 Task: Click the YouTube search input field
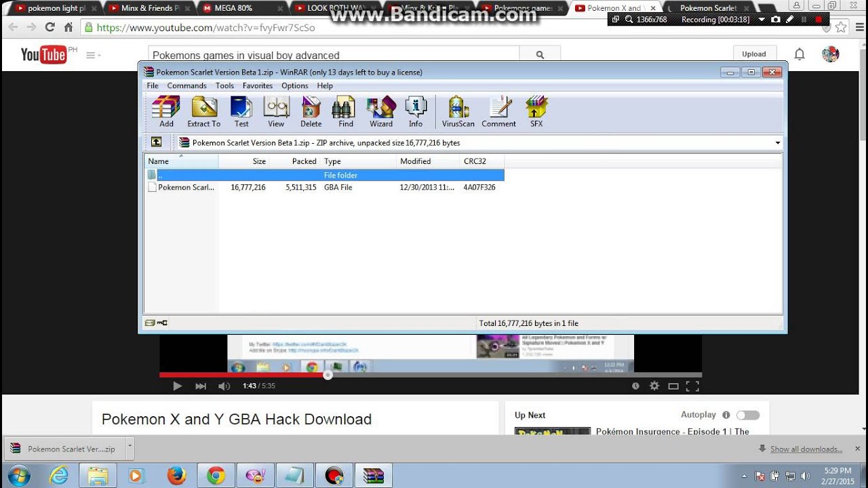pyautogui.click(x=334, y=56)
